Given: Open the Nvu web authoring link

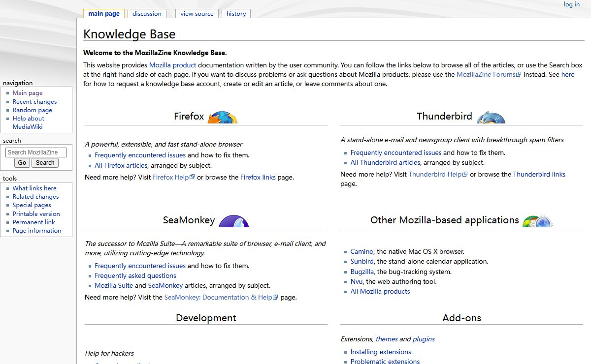Looking at the screenshot, I should 357,282.
